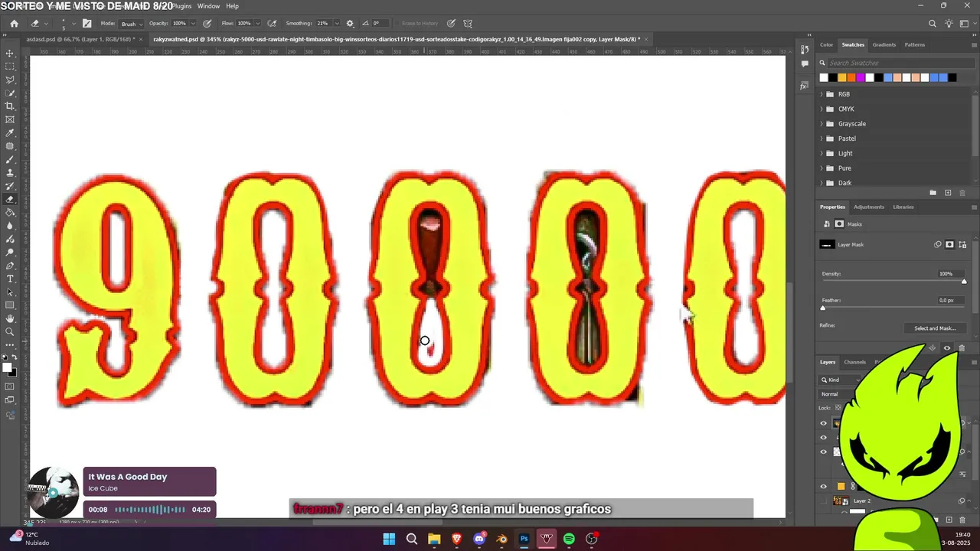Select the Hand tool
980x551 pixels.
coord(10,318)
